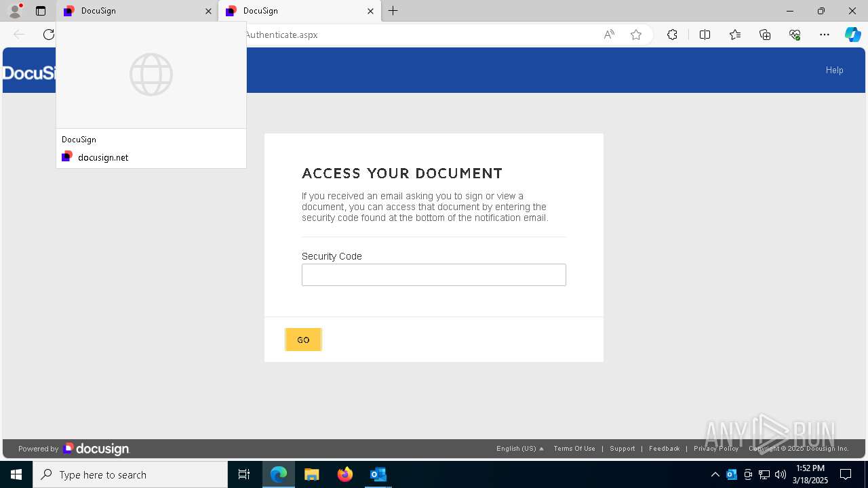The image size is (868, 488).
Task: Open Copilot sidebar icon
Action: point(853,35)
